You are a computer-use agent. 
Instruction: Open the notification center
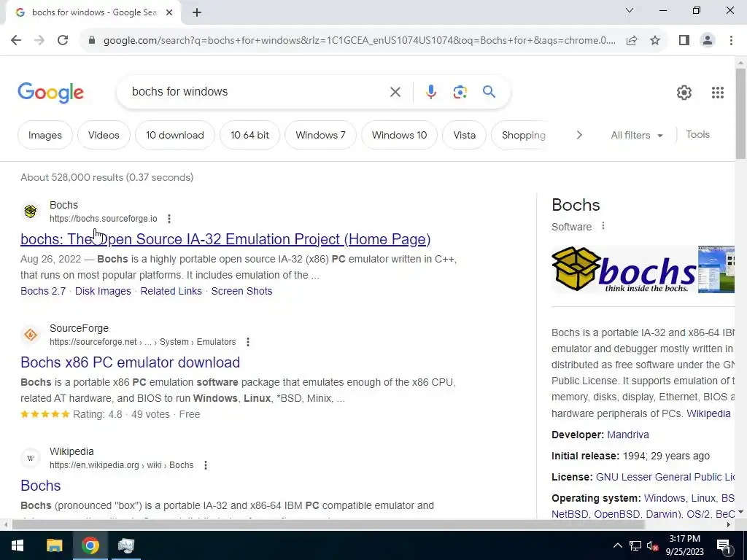point(724,545)
